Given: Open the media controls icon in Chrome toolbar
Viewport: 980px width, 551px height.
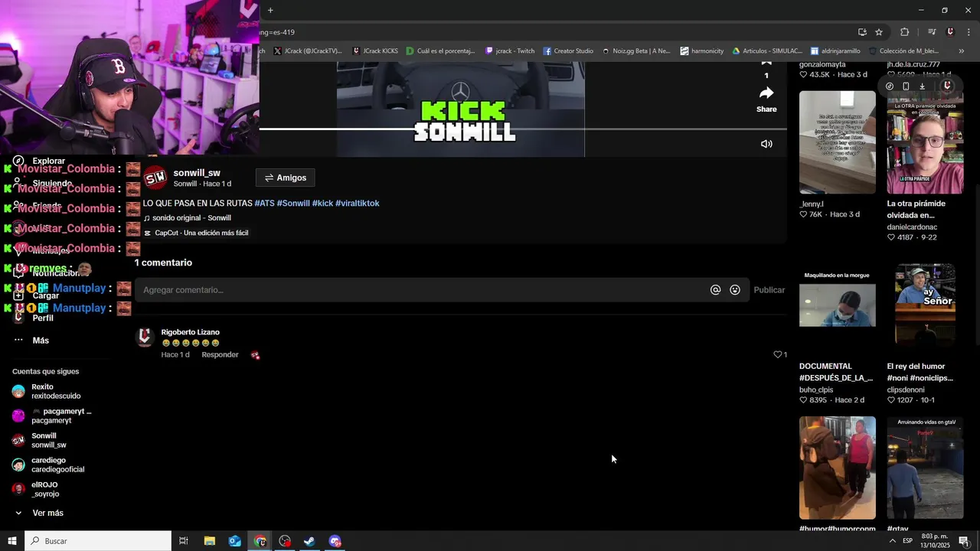Looking at the screenshot, I should pyautogui.click(x=932, y=32).
